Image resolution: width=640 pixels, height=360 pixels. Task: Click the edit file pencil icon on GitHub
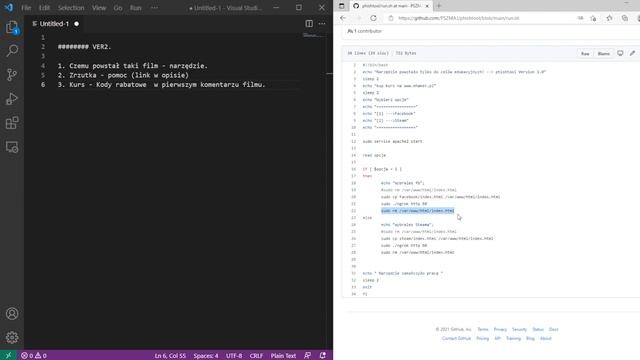632,53
